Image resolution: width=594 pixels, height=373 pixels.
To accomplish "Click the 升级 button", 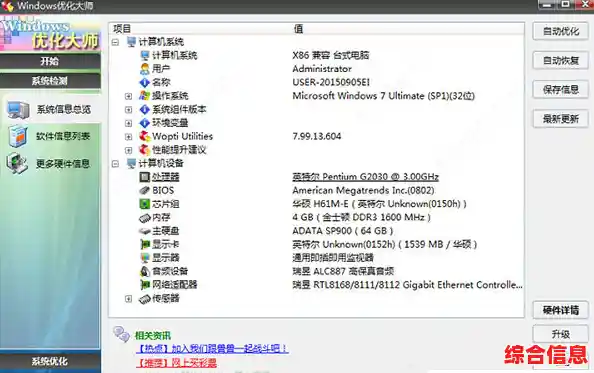I will point(561,334).
